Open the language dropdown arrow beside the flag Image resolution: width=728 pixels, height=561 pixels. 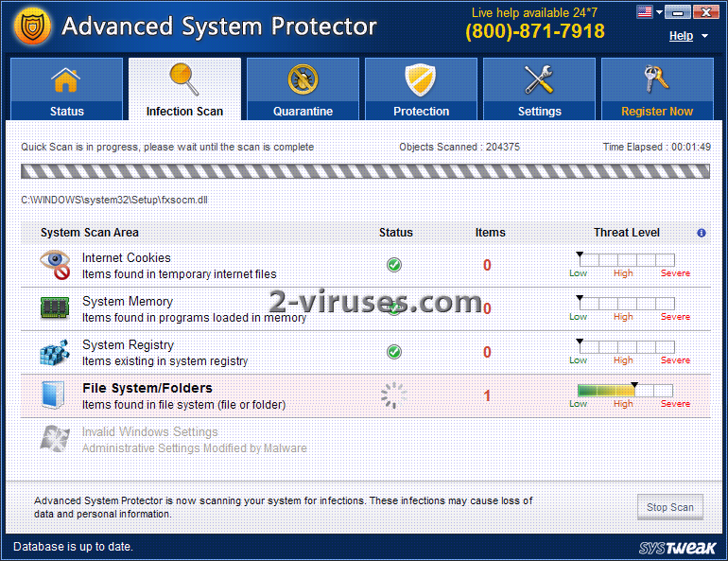click(x=659, y=12)
